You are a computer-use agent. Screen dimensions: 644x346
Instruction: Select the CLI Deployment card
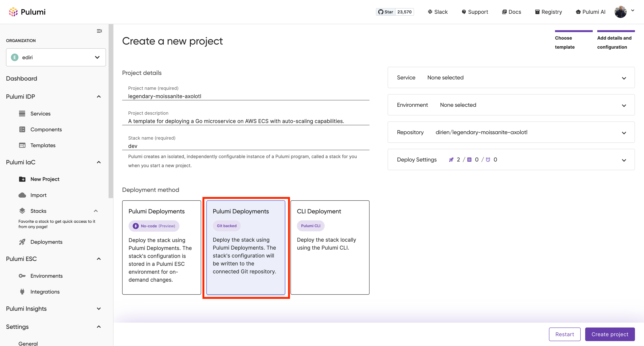pyautogui.click(x=330, y=247)
